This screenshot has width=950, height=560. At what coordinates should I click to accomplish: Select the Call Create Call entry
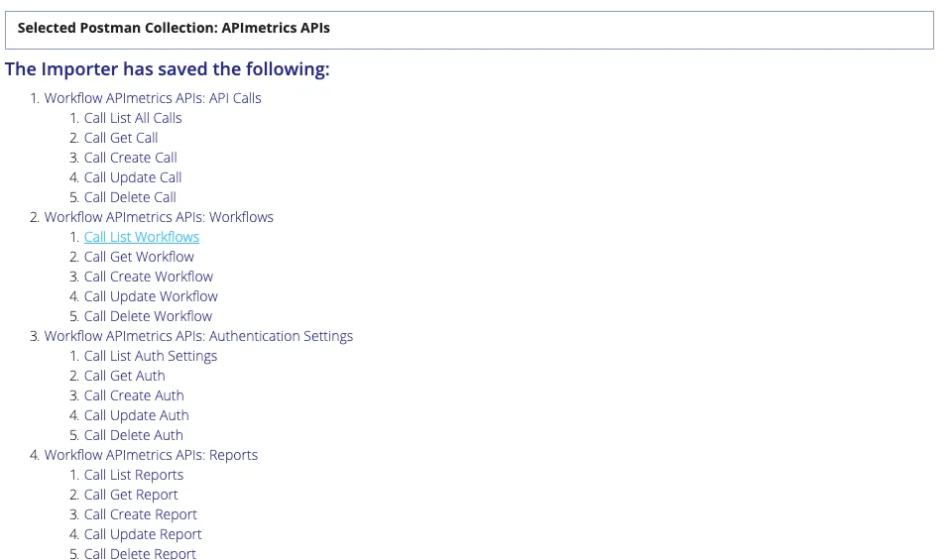(130, 158)
